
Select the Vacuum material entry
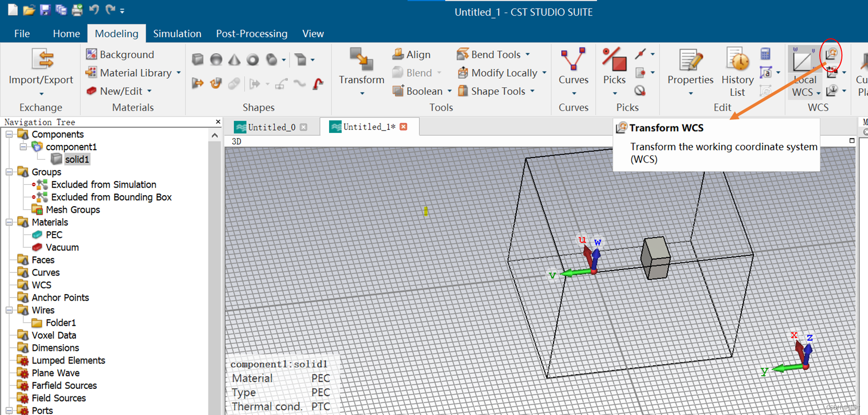(62, 247)
